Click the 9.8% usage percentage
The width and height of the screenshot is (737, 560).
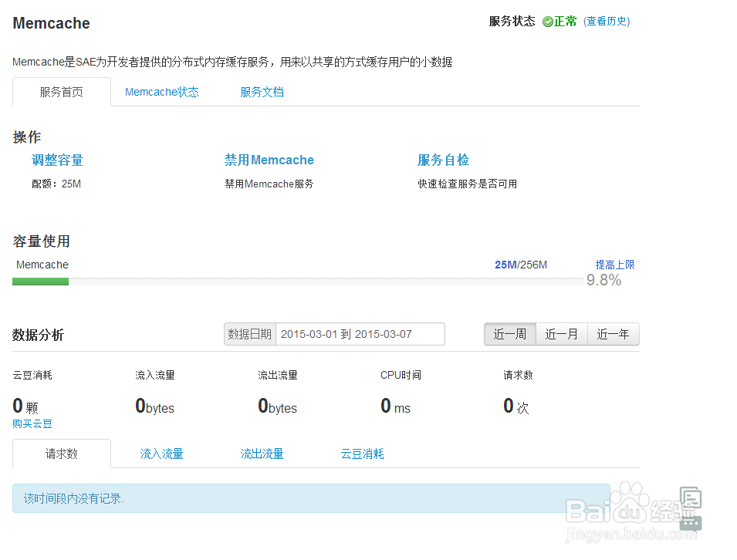coord(603,280)
